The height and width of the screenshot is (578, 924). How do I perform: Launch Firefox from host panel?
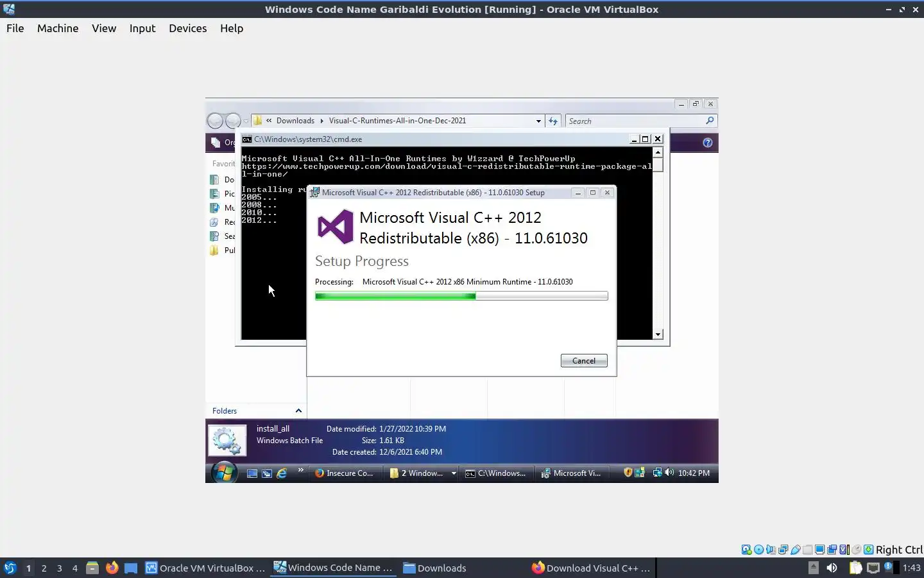point(112,568)
